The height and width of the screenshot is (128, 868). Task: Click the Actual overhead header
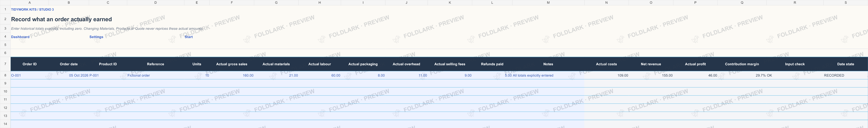[406, 64]
